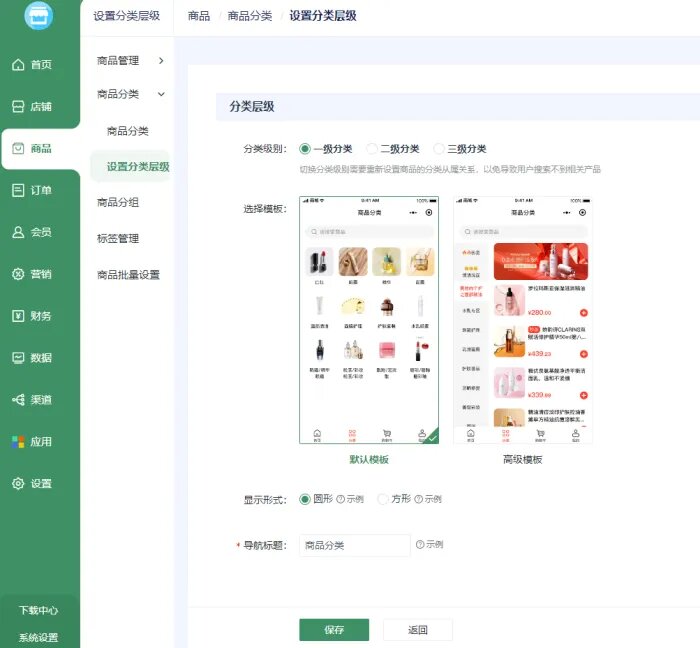The image size is (700, 648).
Task: Select the 三级分类 radio option
Action: point(439,149)
